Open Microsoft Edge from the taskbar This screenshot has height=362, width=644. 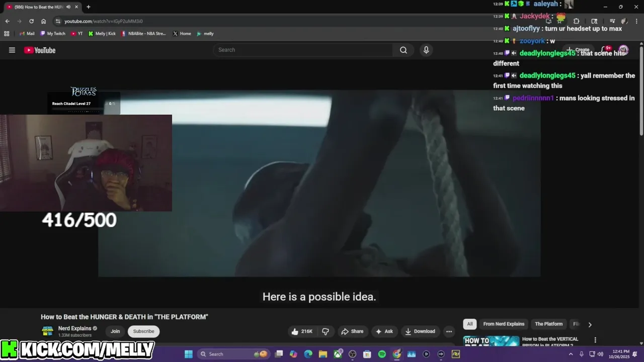coord(308,354)
